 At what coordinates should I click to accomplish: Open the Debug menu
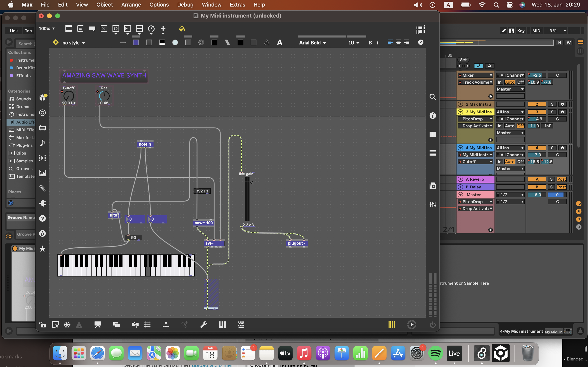coord(185,5)
